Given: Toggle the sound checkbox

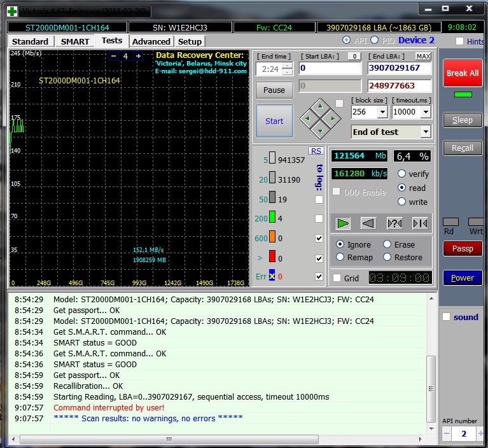Looking at the screenshot, I should tap(447, 317).
